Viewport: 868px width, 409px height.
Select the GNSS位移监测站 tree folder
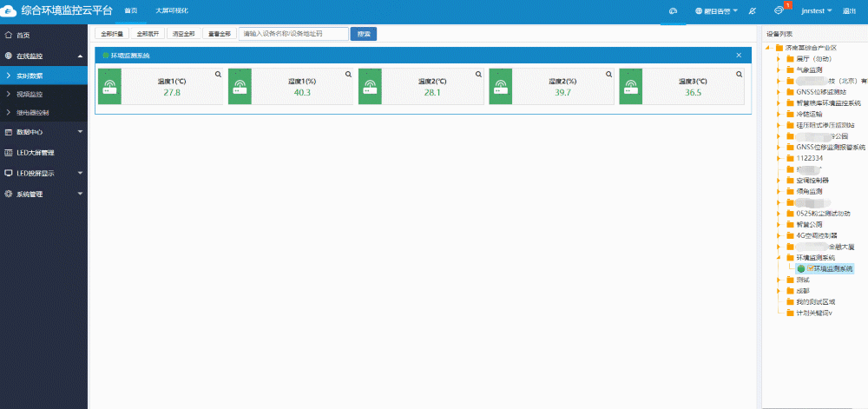tap(821, 92)
